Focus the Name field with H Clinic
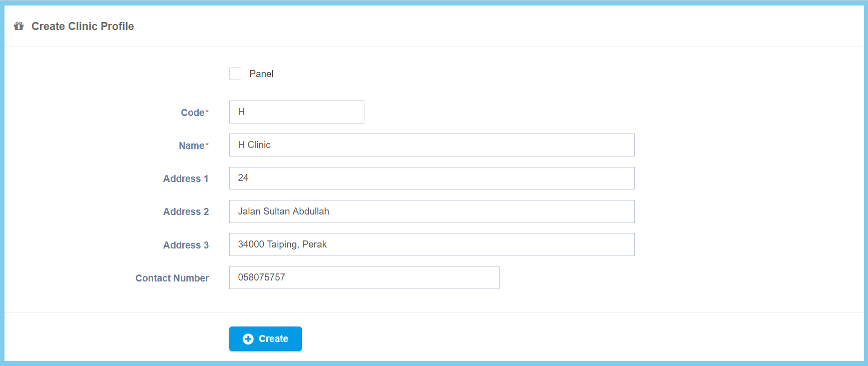 coord(431,145)
